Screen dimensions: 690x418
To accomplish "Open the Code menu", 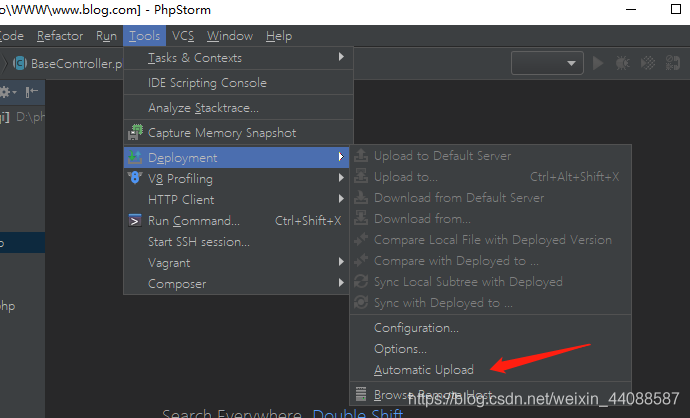I will pyautogui.click(x=11, y=36).
